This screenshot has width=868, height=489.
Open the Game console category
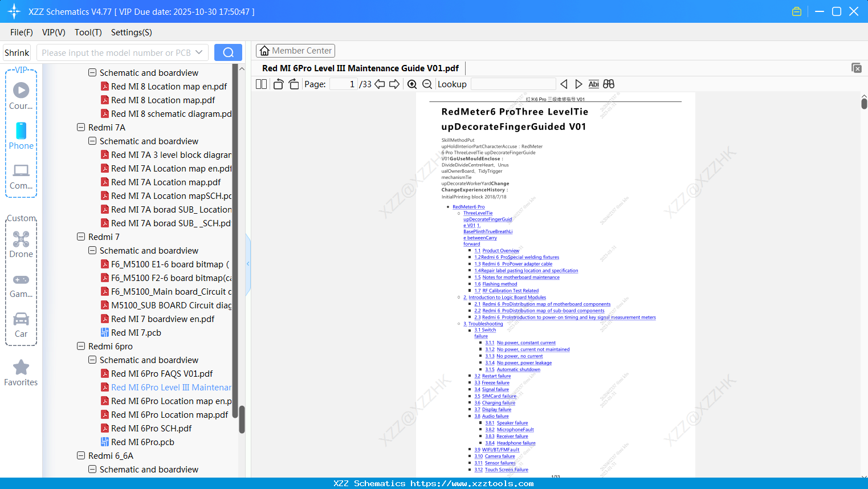(x=21, y=286)
